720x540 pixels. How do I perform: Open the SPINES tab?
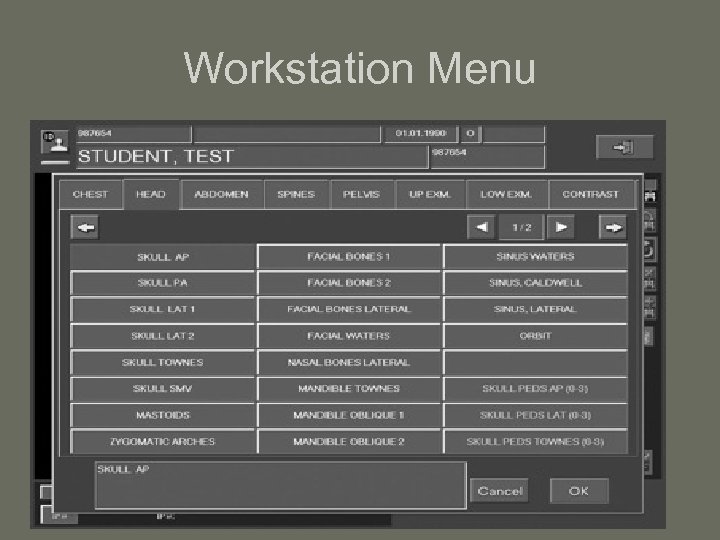(x=296, y=195)
